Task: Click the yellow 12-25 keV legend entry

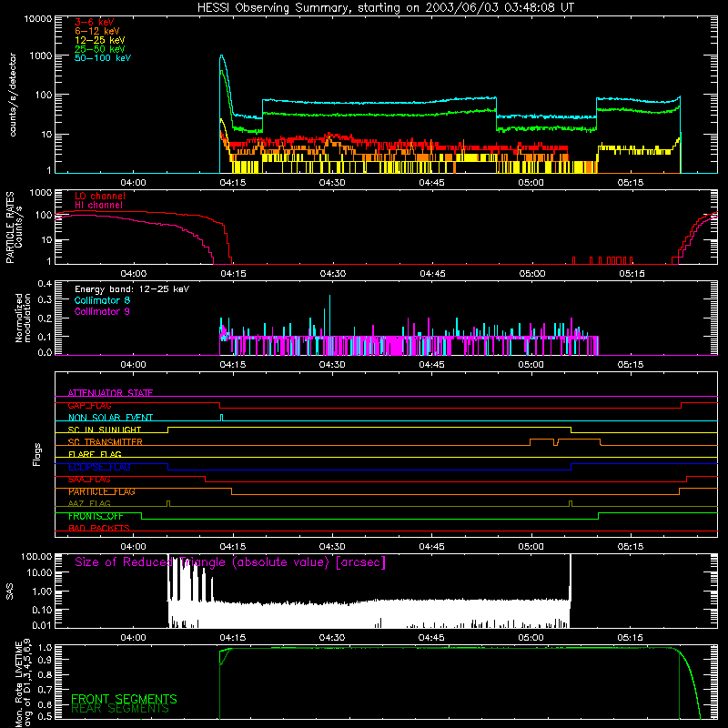Action: pos(100,40)
